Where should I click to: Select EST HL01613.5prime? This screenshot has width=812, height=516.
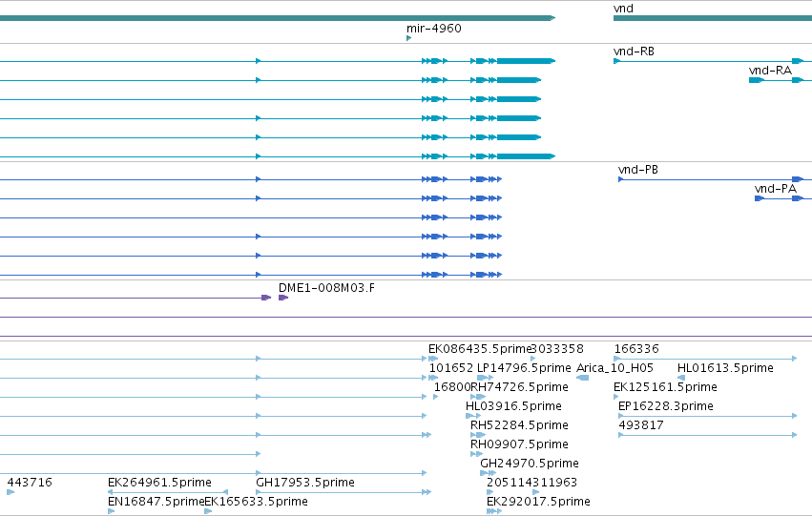[725, 368]
